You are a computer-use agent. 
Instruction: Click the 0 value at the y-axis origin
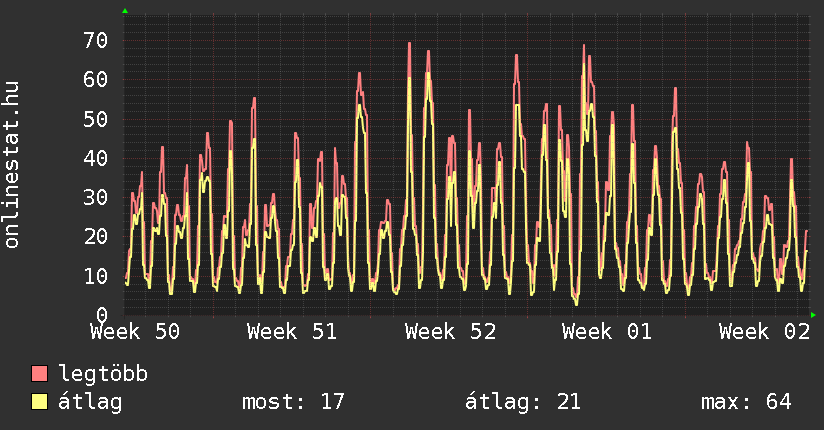(x=101, y=315)
